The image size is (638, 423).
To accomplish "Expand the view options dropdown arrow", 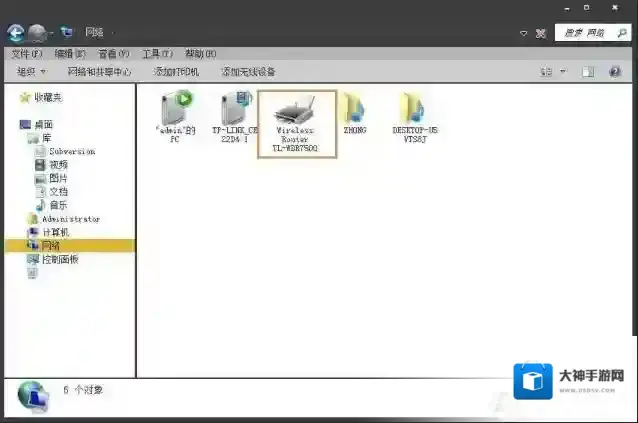I will point(562,72).
